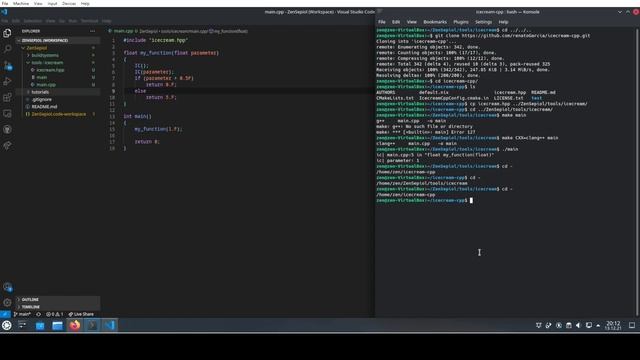Viewport: 640px width, 360px height.
Task: Open Konsole Plugins menu
Action: [x=461, y=22]
